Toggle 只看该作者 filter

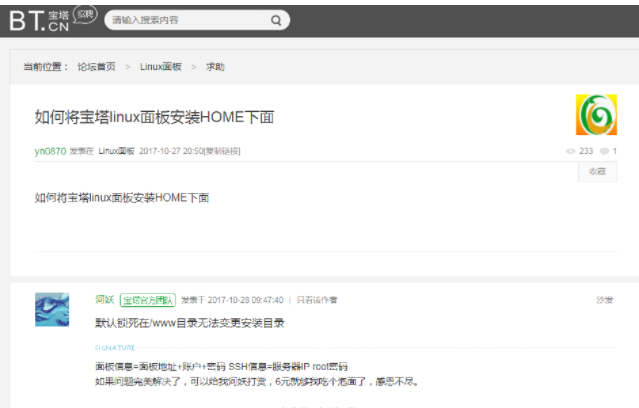317,299
